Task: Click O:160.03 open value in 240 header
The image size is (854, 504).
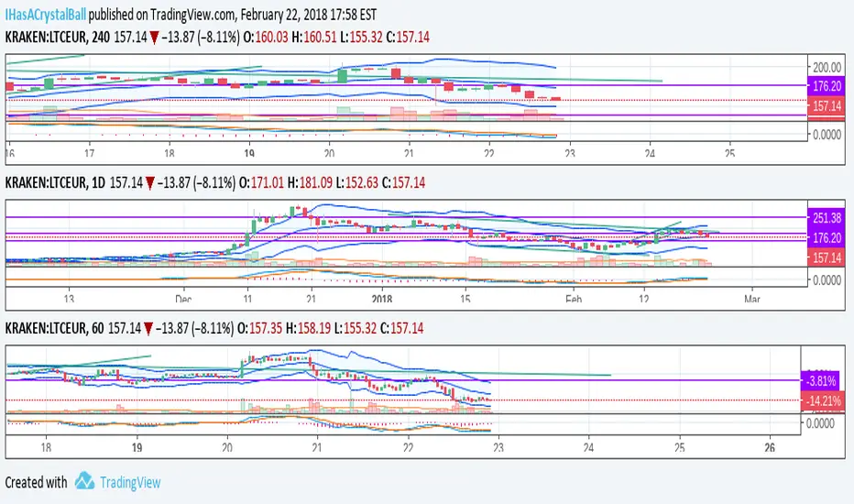Action: click(265, 37)
